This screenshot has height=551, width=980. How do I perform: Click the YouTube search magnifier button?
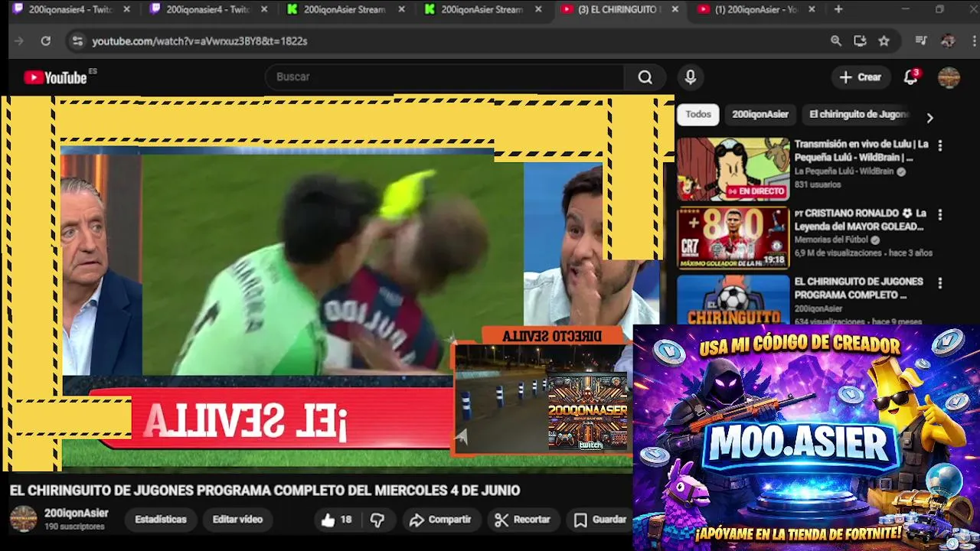pos(645,77)
